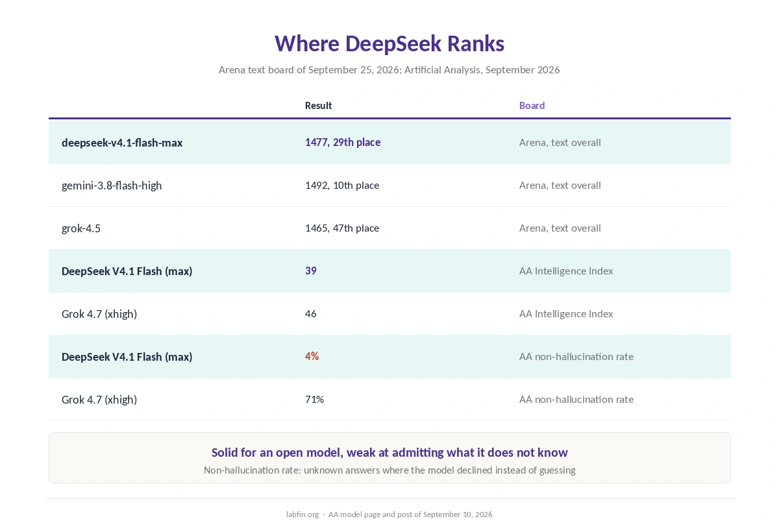
Task: Click "AA Intelligence Index" in the score 46 row
Action: 566,313
